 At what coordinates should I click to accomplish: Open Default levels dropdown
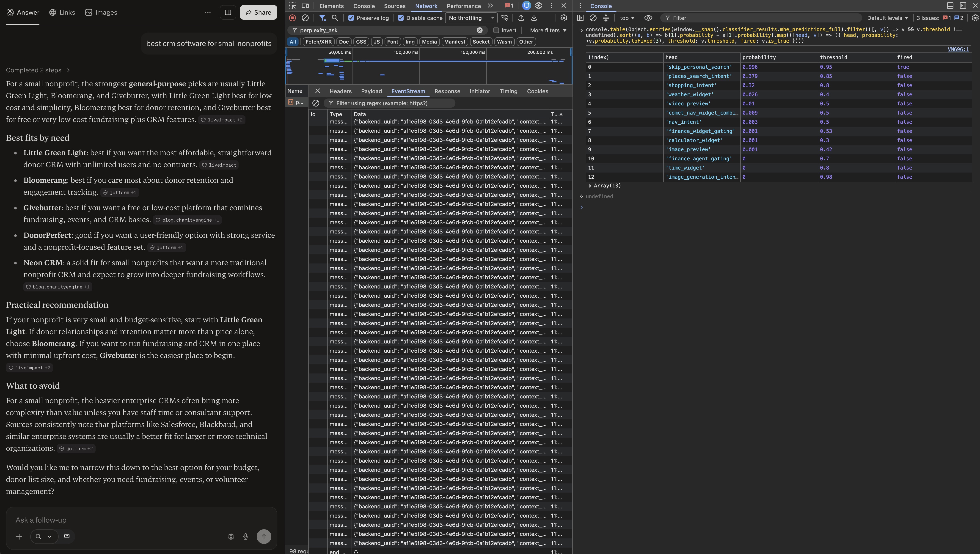pyautogui.click(x=887, y=18)
